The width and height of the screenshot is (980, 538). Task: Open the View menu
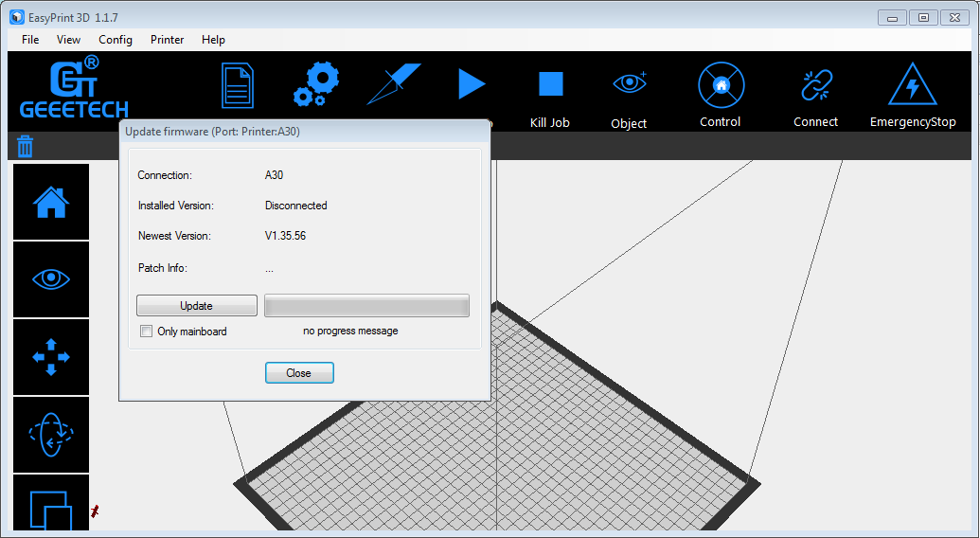(x=68, y=40)
